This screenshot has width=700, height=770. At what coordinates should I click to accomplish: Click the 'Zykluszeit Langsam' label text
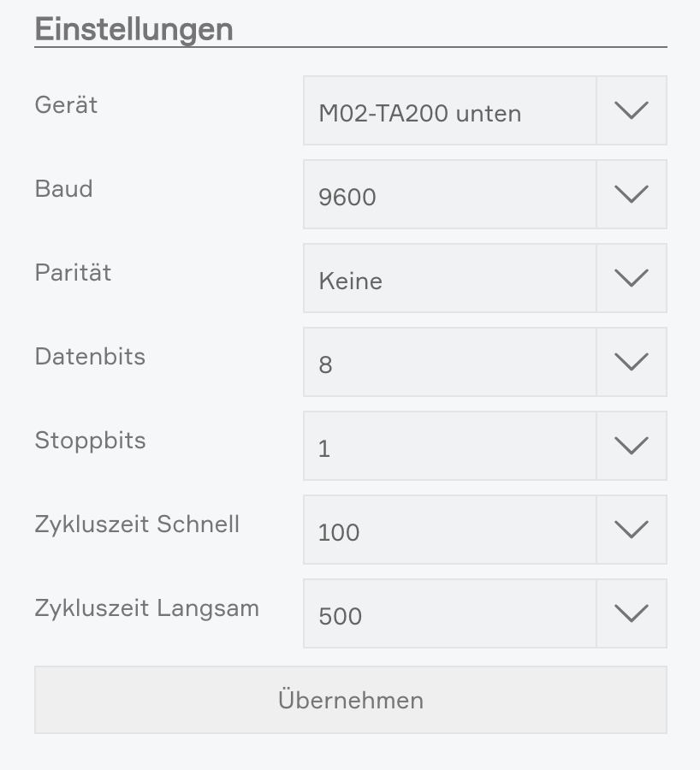click(x=146, y=608)
